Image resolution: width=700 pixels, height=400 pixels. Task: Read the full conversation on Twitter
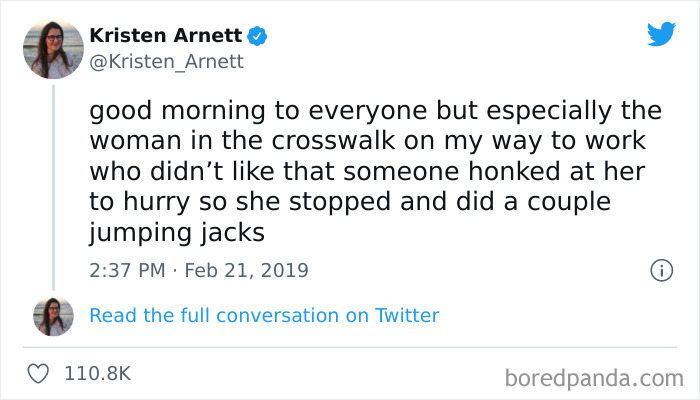point(264,316)
